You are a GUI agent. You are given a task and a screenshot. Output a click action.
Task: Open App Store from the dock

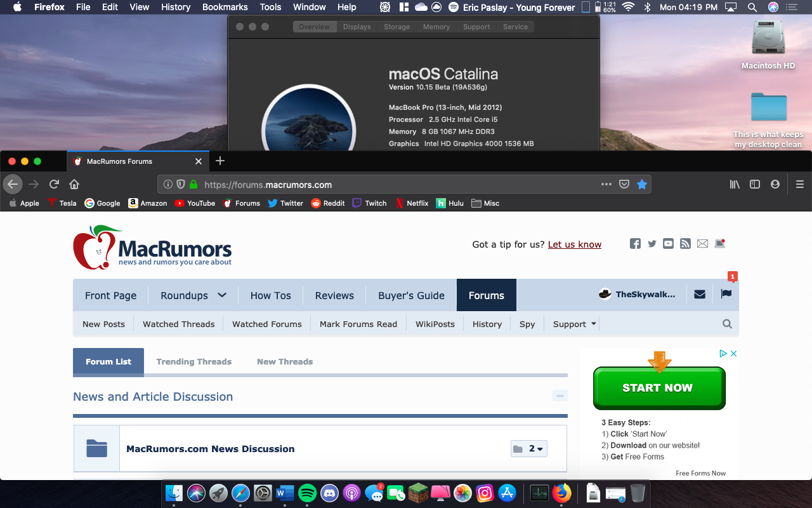pos(507,493)
